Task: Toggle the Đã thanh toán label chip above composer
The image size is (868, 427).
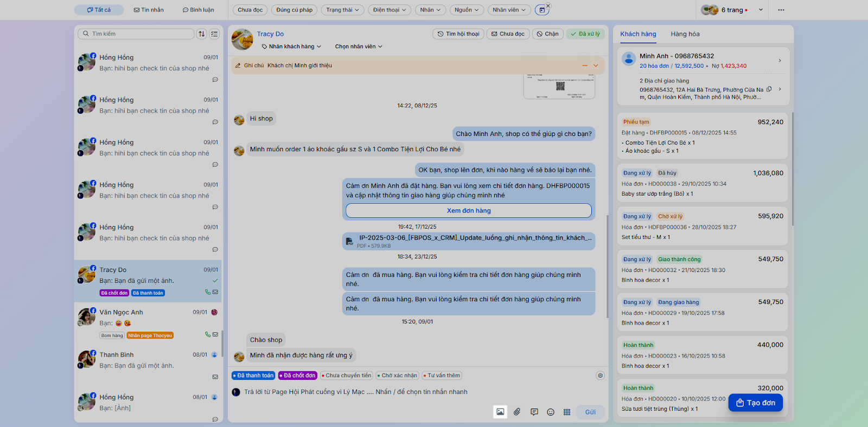Action: click(254, 376)
